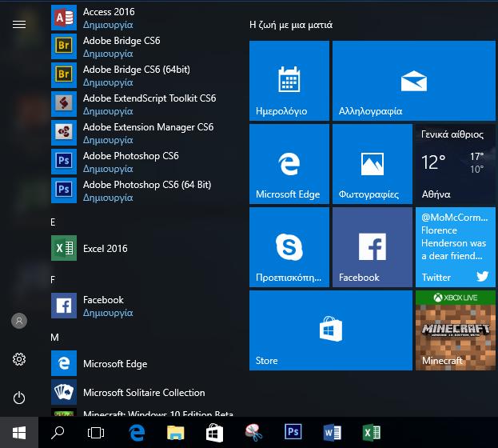Click the Windows Start button on taskbar
This screenshot has width=498, height=448.
pos(19,433)
